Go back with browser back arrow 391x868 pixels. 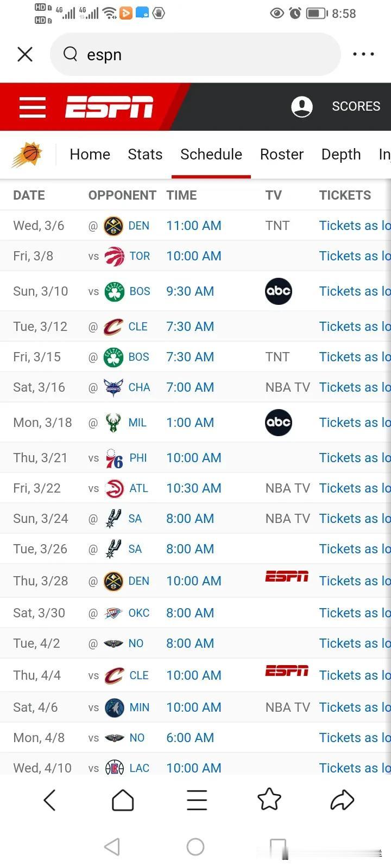pyautogui.click(x=49, y=800)
